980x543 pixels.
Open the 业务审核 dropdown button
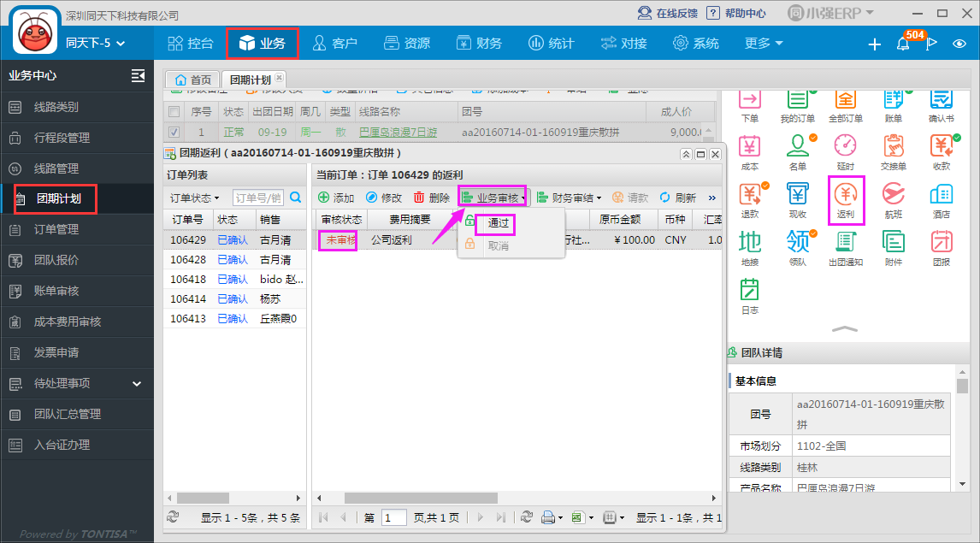(493, 198)
